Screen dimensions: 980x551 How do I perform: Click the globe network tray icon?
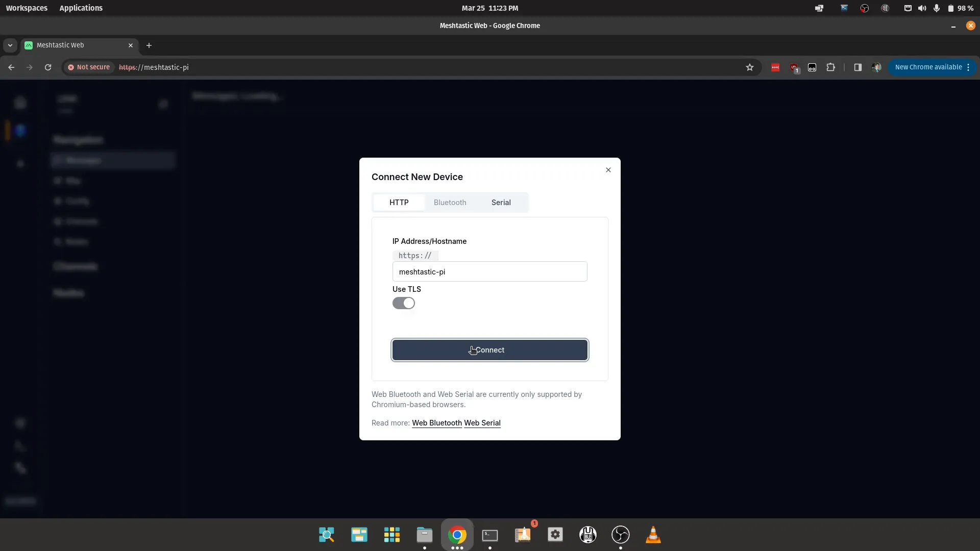coord(885,8)
